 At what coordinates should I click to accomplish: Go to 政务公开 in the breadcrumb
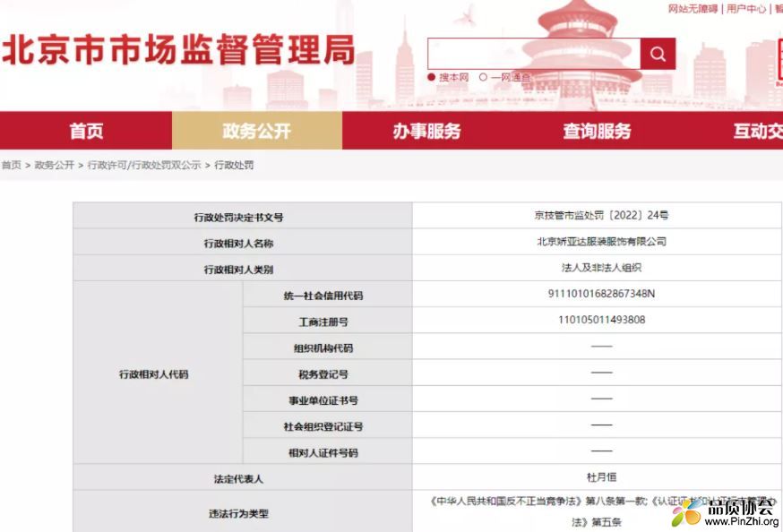[x=54, y=165]
